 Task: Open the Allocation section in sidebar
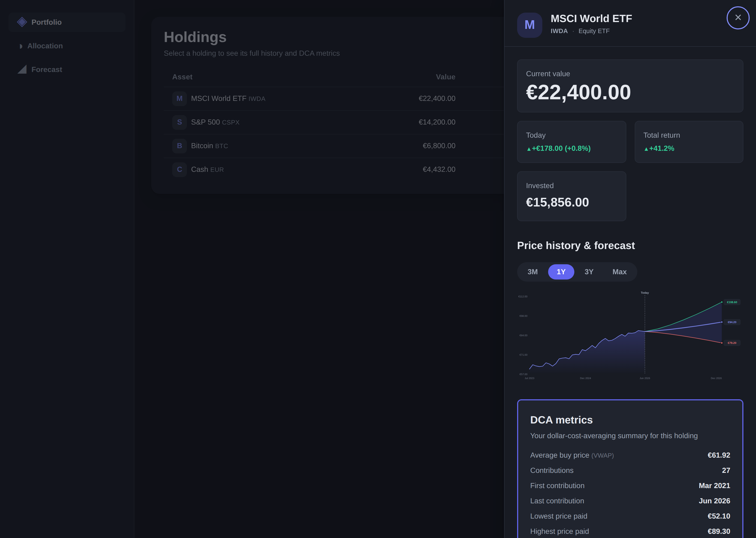point(67,46)
